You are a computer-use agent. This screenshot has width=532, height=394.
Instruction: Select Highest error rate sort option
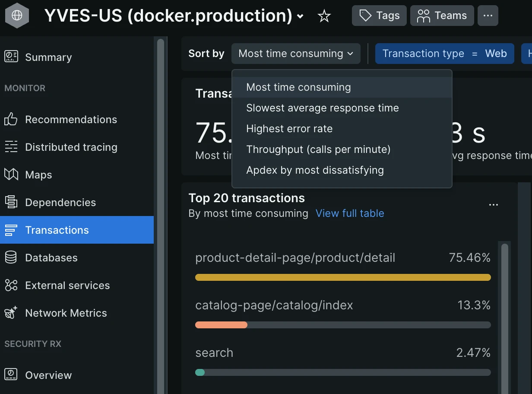pos(289,129)
